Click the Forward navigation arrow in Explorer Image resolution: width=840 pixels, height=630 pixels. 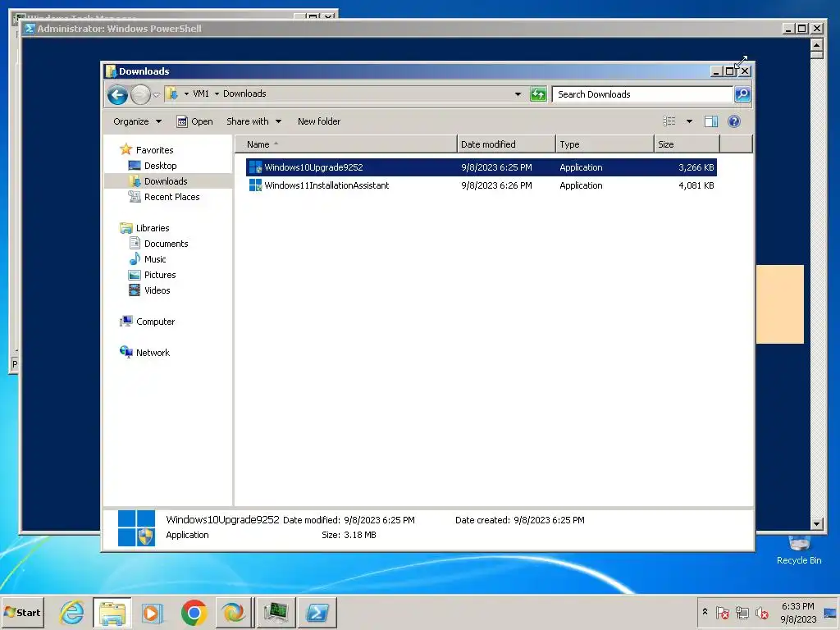(x=140, y=95)
